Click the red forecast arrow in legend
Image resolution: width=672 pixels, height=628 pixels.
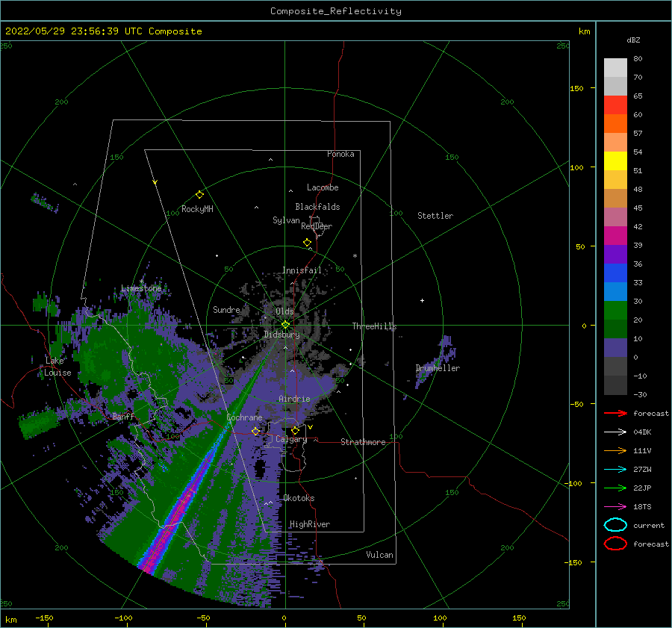(x=615, y=413)
